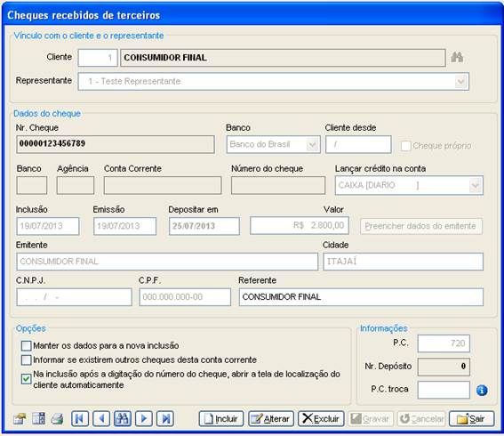This screenshot has height=436, width=504.
Task: Click the Alterar button
Action: pyautogui.click(x=271, y=418)
